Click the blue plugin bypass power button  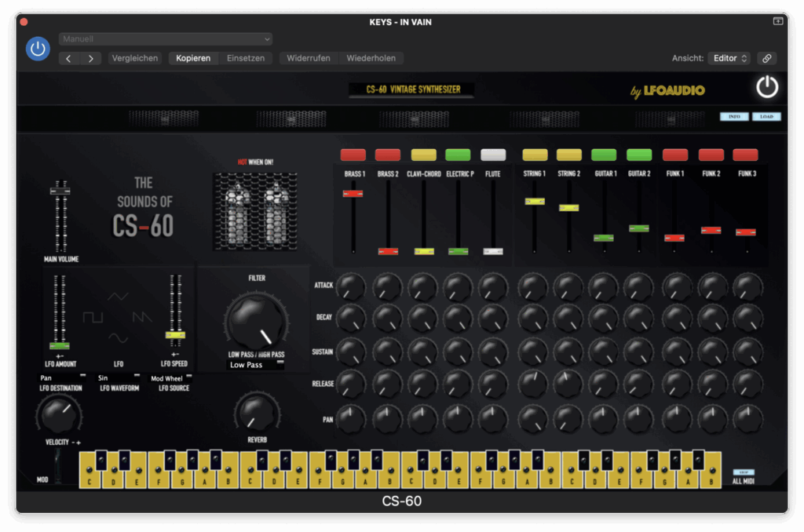point(38,49)
